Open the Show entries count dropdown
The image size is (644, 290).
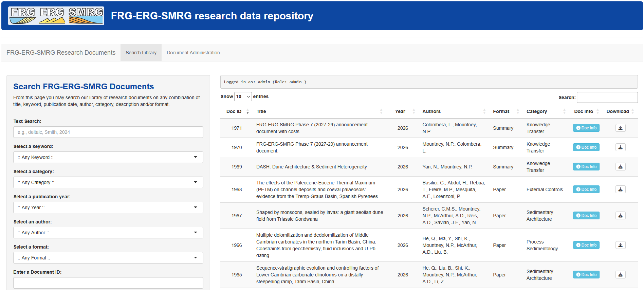[243, 97]
